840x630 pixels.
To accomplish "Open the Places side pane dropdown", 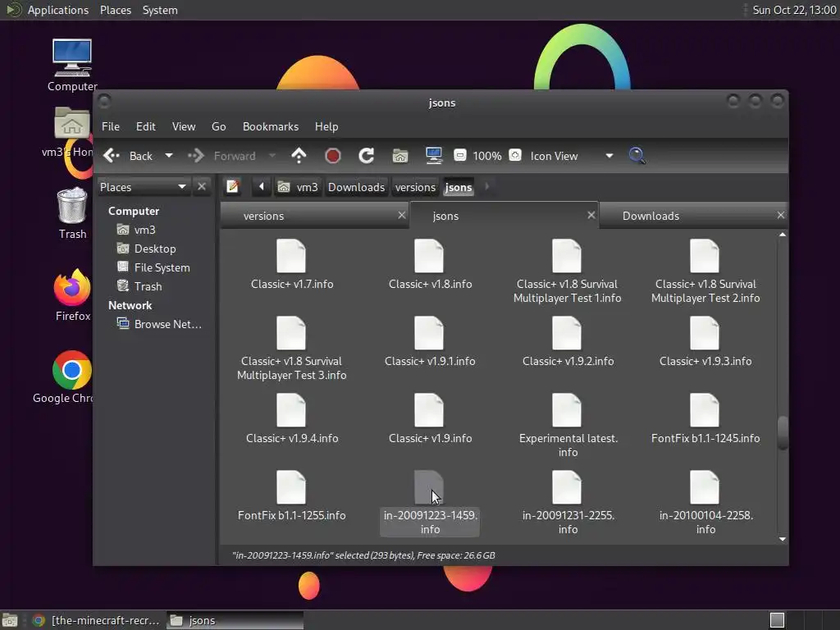I will tap(143, 187).
